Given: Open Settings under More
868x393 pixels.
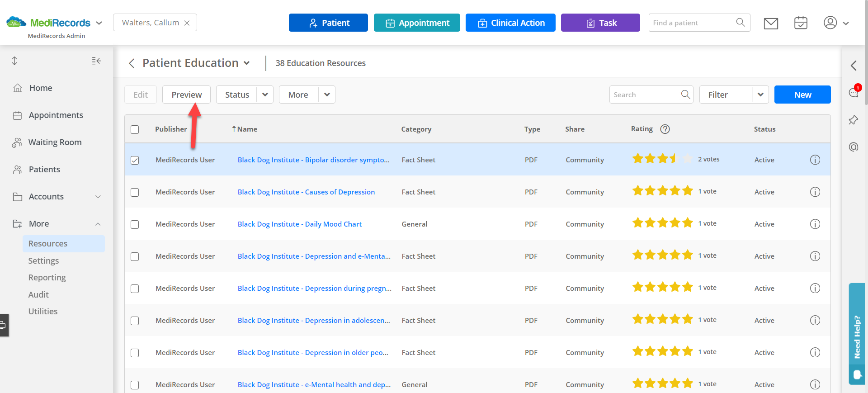Looking at the screenshot, I should (43, 260).
